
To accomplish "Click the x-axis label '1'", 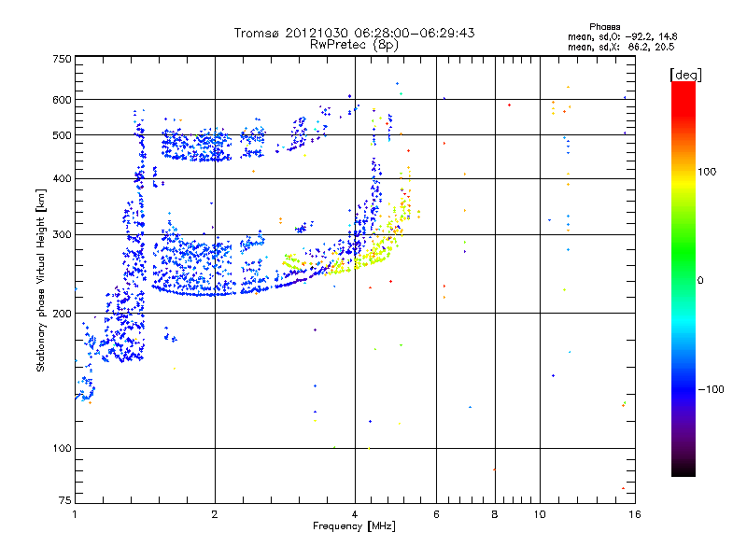I will 75,514.
